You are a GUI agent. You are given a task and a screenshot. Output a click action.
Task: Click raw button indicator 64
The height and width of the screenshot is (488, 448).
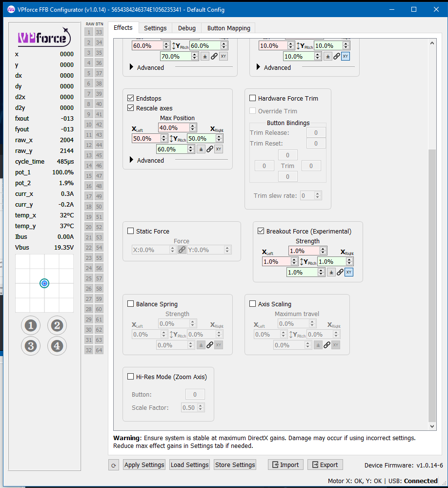click(99, 350)
